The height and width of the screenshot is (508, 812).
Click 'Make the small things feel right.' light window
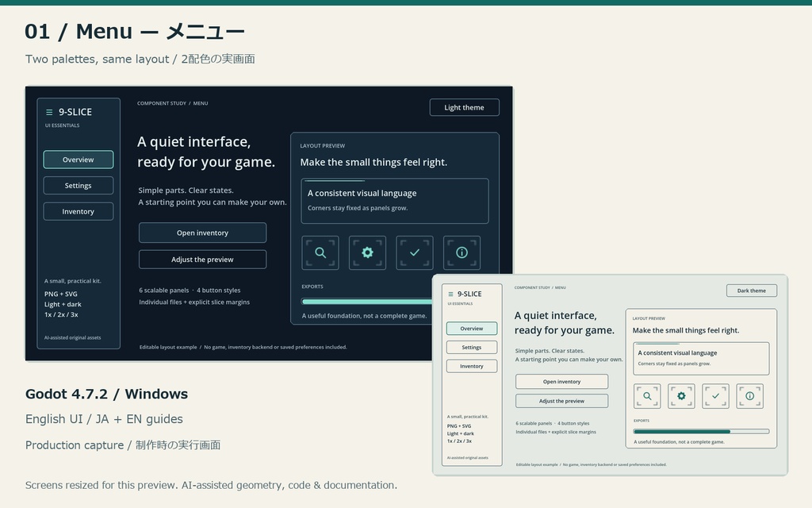coord(686,330)
